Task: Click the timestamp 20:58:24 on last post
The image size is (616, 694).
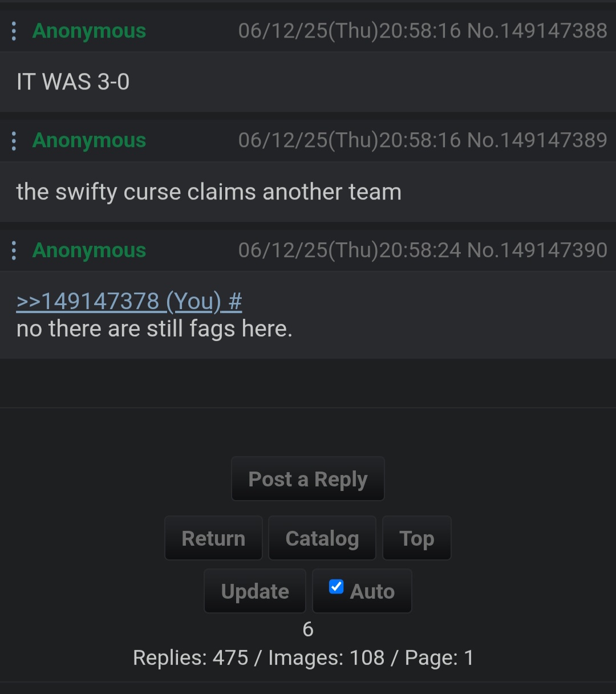Action: [x=420, y=250]
